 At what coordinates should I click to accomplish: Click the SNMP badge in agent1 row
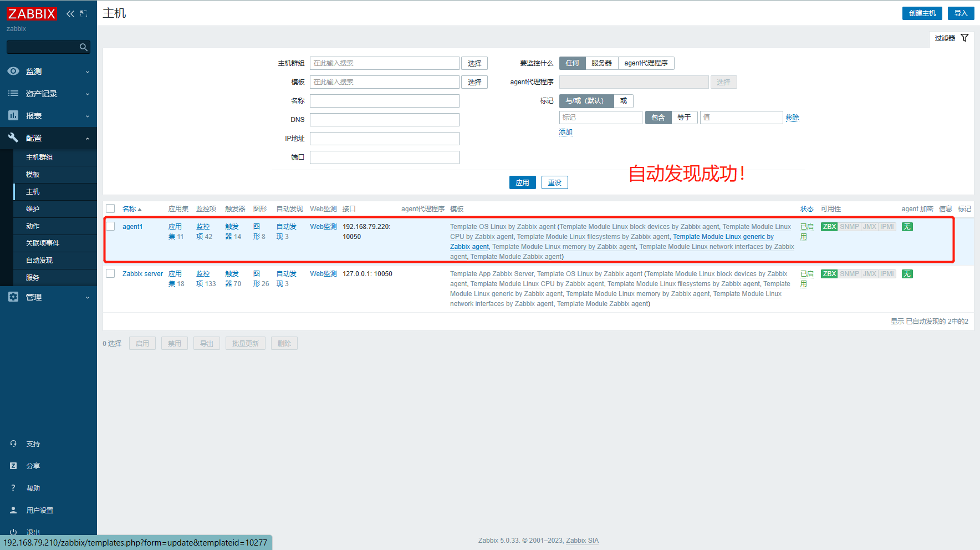[849, 227]
